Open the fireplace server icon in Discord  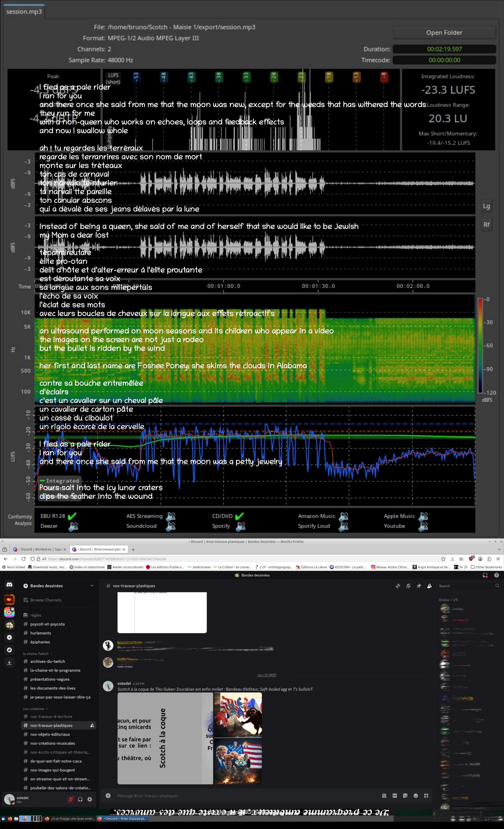pyautogui.click(x=9, y=599)
